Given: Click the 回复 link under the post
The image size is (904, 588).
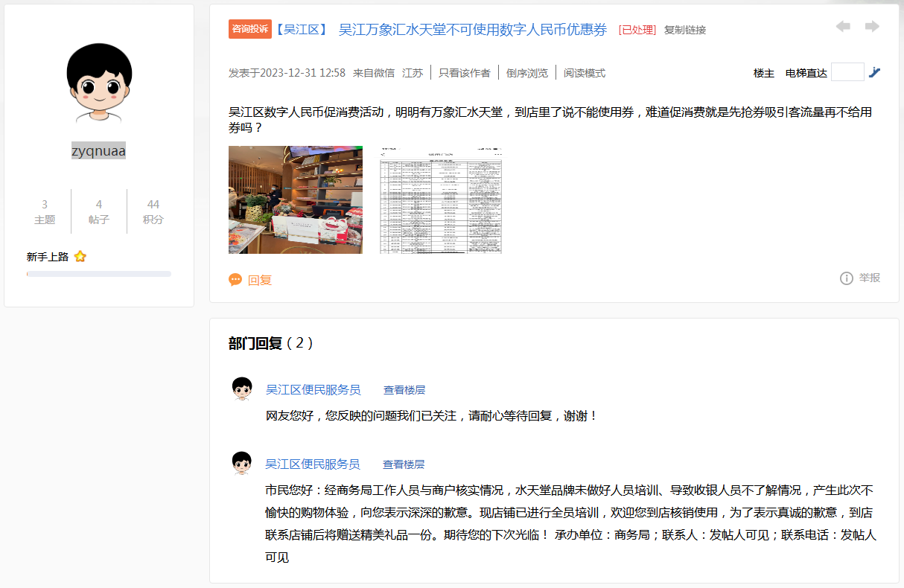Looking at the screenshot, I should click(260, 281).
